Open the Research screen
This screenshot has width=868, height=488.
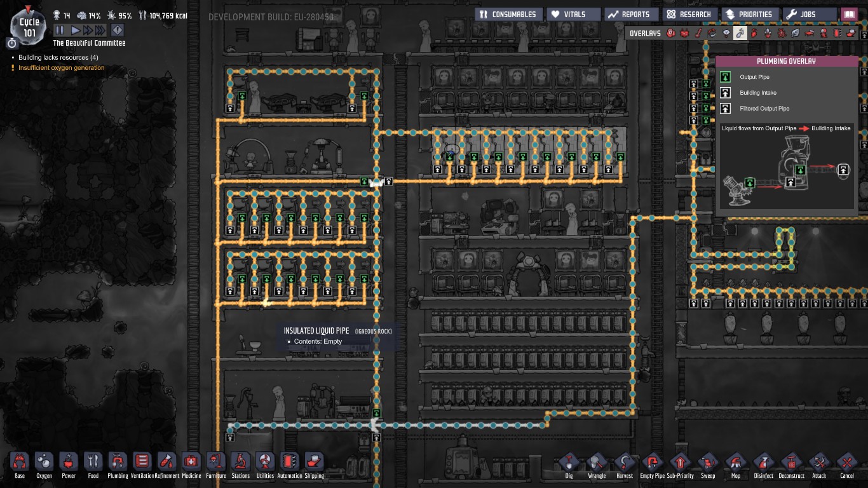689,14
